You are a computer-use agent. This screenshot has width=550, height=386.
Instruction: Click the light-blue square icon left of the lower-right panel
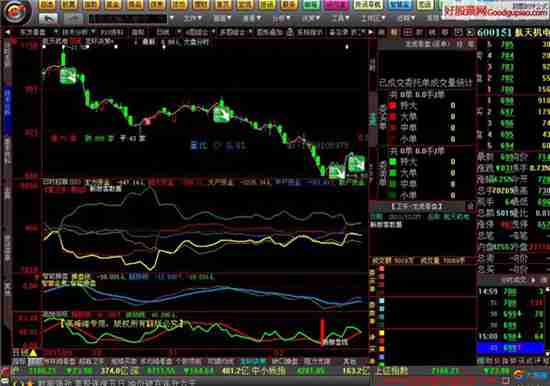(x=381, y=301)
